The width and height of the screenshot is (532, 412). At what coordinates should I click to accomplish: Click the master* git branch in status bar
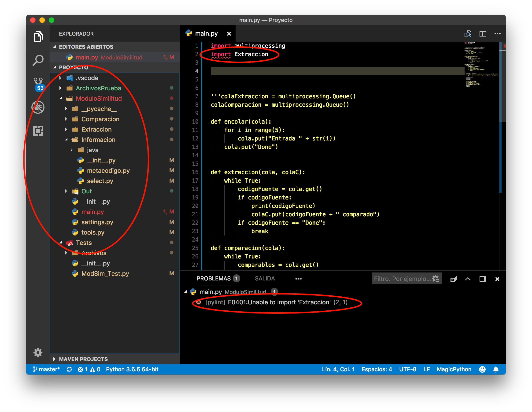coord(46,369)
